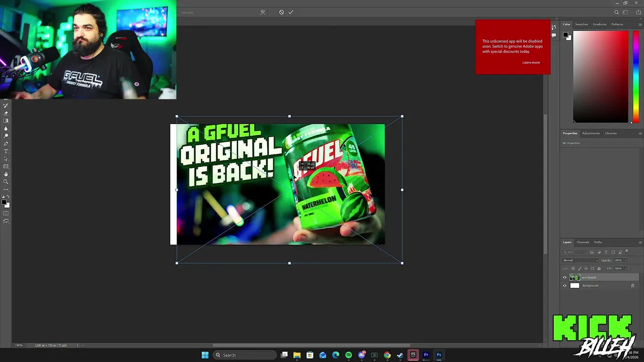Select the Pen tool
Screen dimensions: 644x362
pyautogui.click(x=6, y=144)
